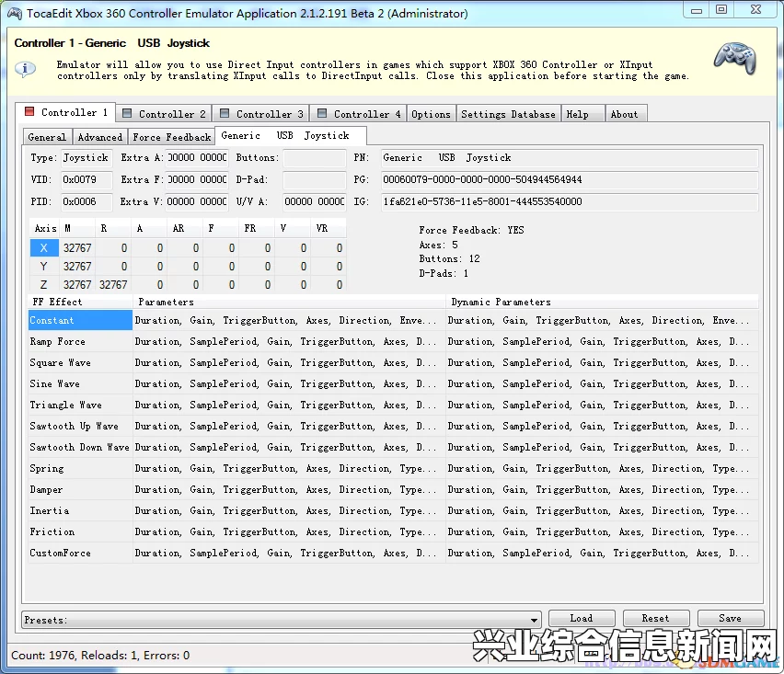Click the Extra V value field
The height and width of the screenshot is (674, 784).
click(x=197, y=202)
